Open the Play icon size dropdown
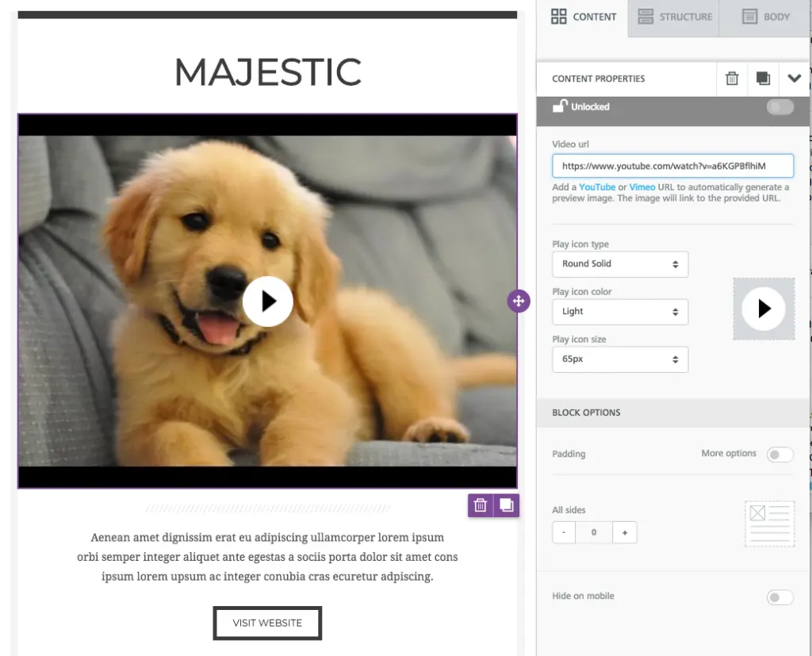This screenshot has height=656, width=812. (620, 359)
